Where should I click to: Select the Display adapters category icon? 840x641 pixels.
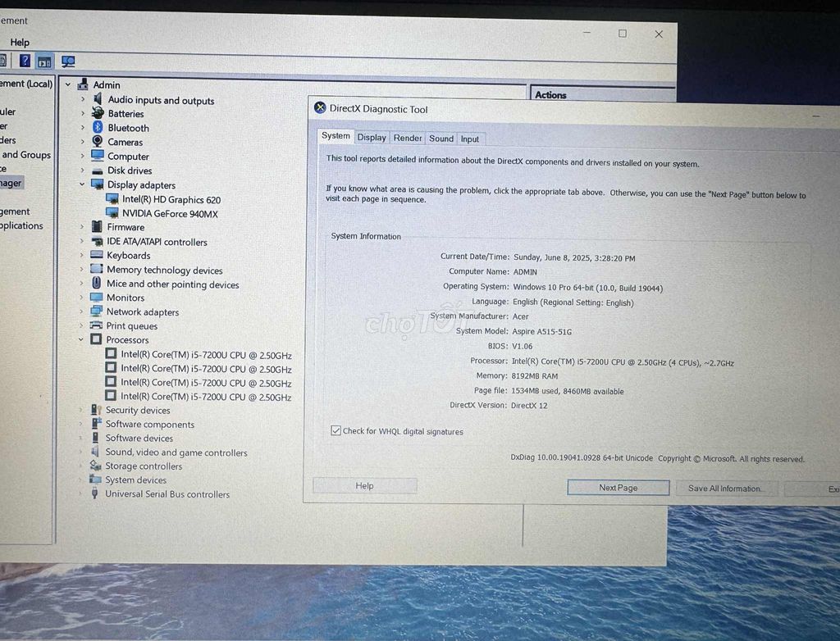click(97, 184)
